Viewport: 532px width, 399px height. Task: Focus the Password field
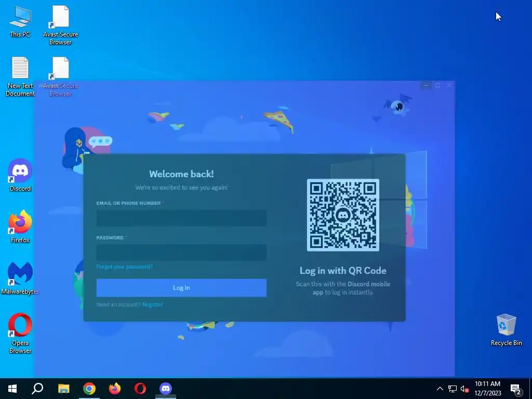coord(181,252)
